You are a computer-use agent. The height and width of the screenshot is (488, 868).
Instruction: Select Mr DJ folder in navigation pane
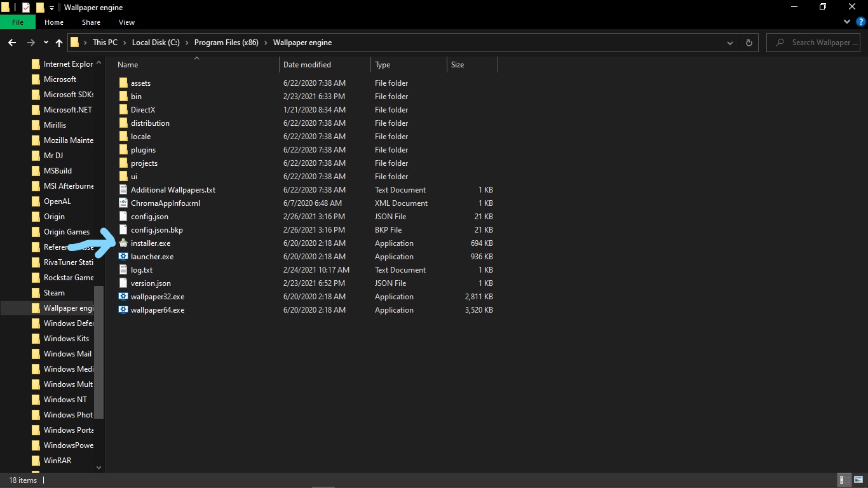click(53, 156)
